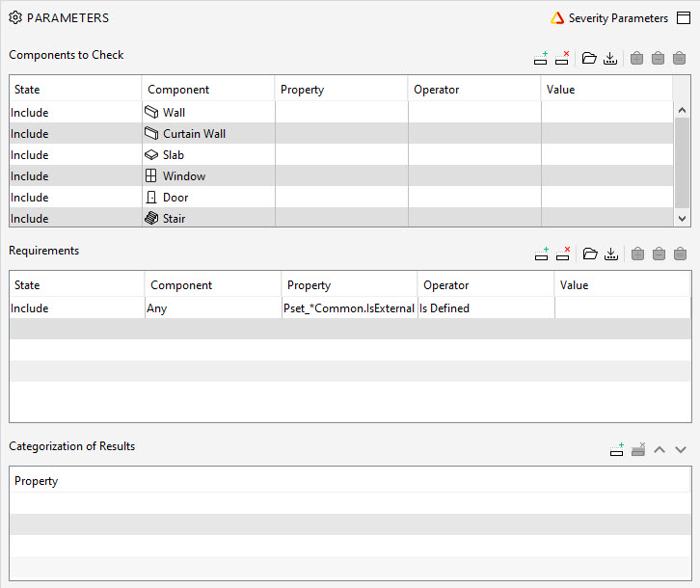This screenshot has width=700, height=588.
Task: Open filter file for Requirements
Action: [x=589, y=254]
